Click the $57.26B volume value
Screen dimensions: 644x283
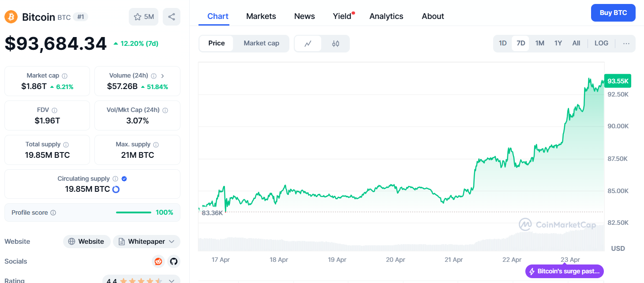[122, 86]
